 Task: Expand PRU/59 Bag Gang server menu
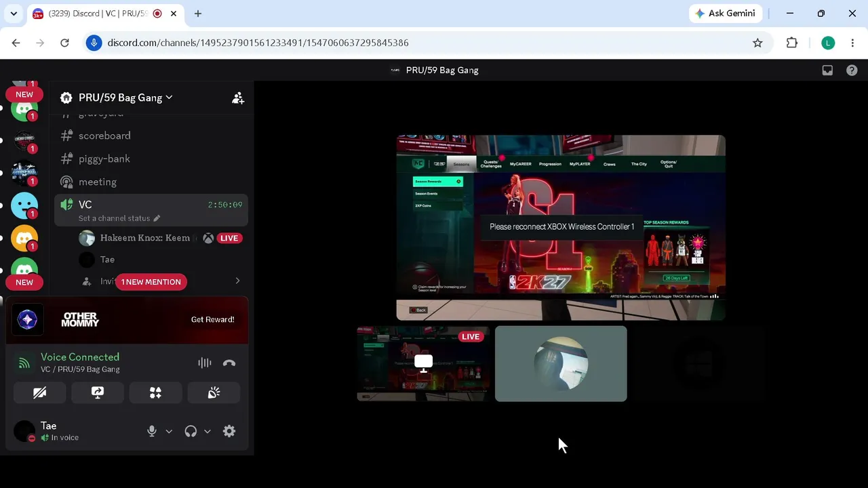125,98
